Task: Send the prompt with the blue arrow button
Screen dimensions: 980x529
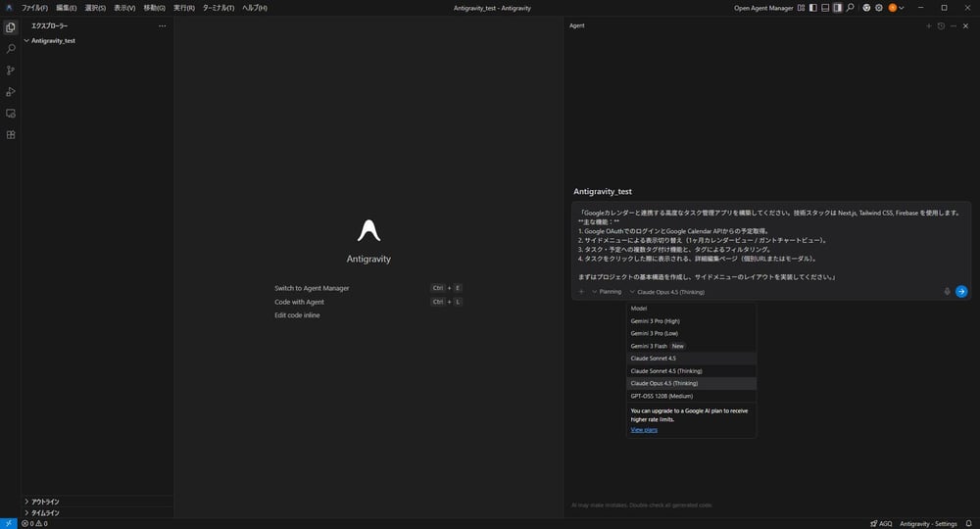Action: click(961, 292)
